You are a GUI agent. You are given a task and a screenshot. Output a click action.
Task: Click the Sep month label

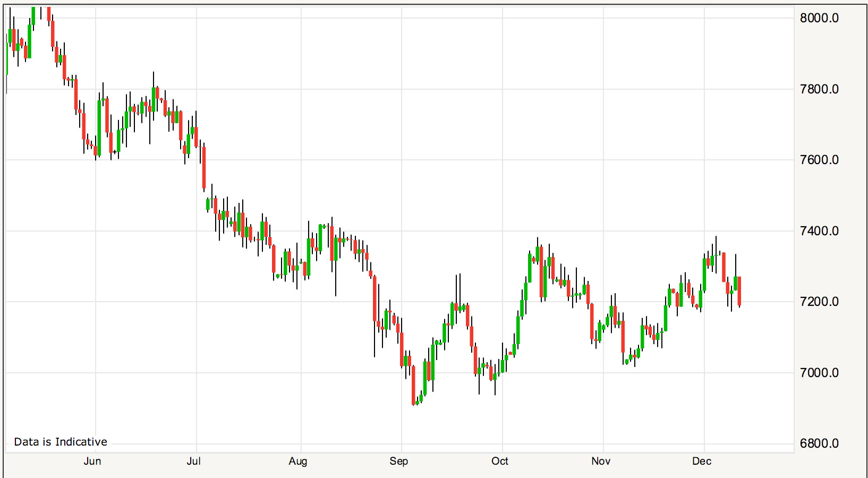coord(398,461)
